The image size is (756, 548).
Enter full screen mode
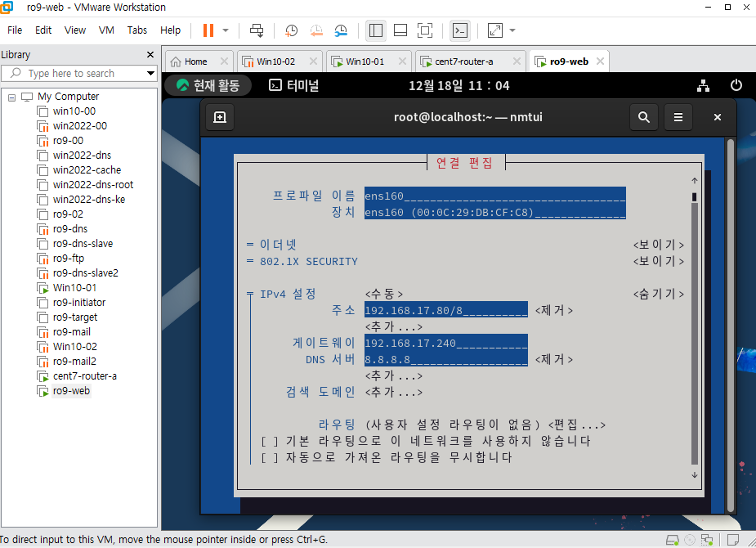425,31
